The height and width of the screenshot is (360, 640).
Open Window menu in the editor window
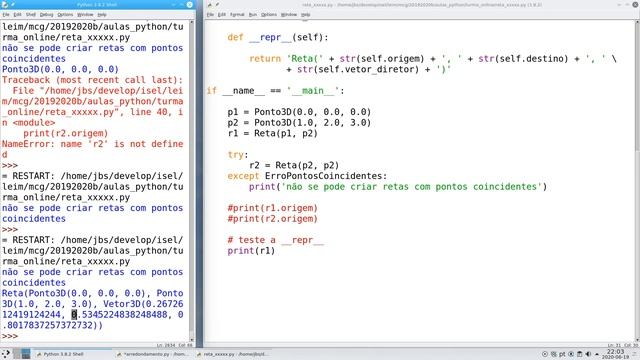click(289, 15)
